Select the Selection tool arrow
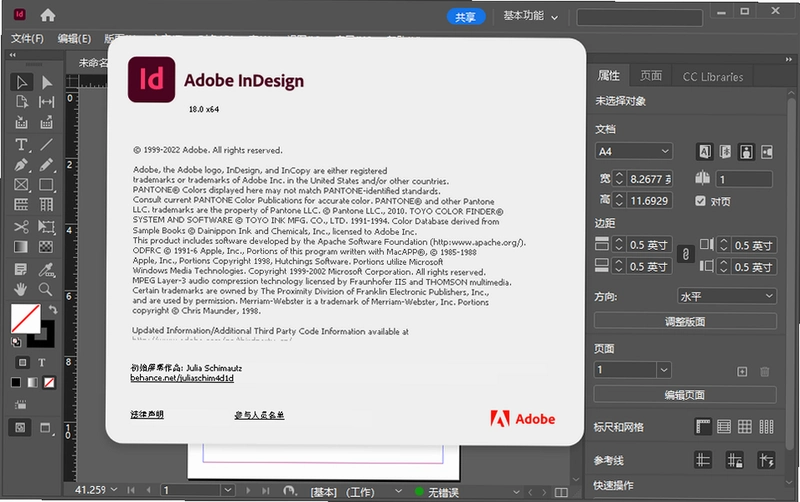This screenshot has height=502, width=800. coord(21,82)
